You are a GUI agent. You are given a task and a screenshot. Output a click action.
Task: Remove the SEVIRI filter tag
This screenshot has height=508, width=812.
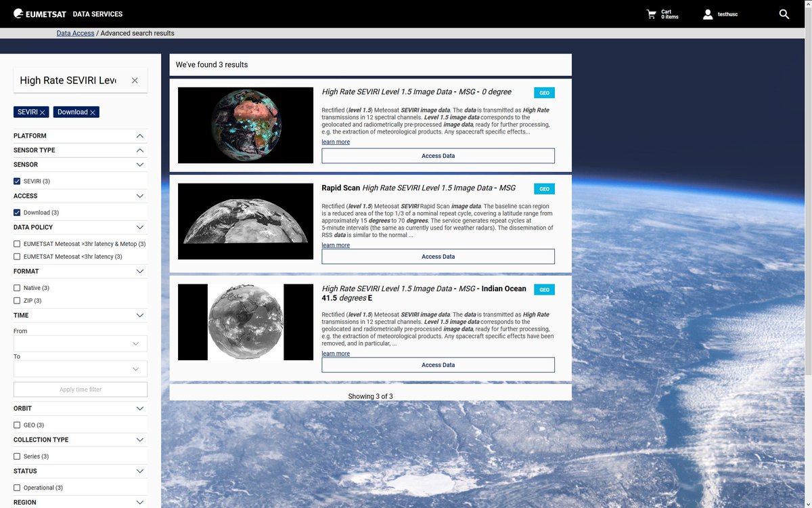(43, 112)
